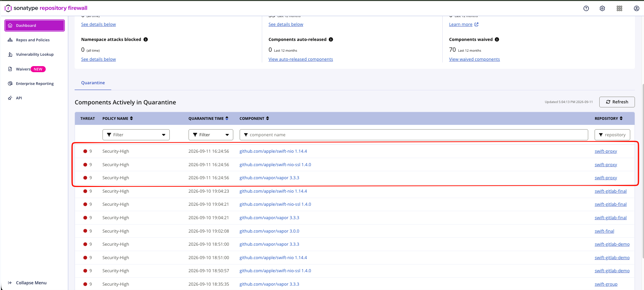This screenshot has height=290, width=644.
Task: Open vapor 3.3.3 component in swift-proxy row
Action: point(269,178)
